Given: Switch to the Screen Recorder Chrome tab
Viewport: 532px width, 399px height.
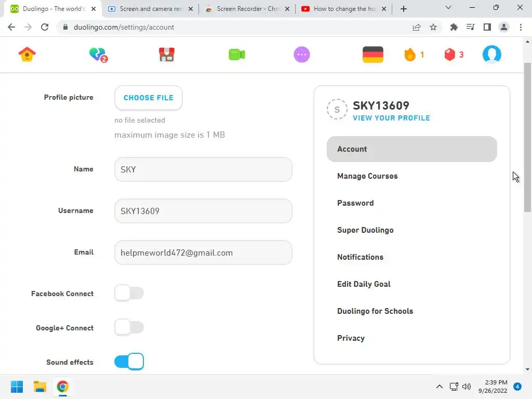Looking at the screenshot, I should [248, 9].
